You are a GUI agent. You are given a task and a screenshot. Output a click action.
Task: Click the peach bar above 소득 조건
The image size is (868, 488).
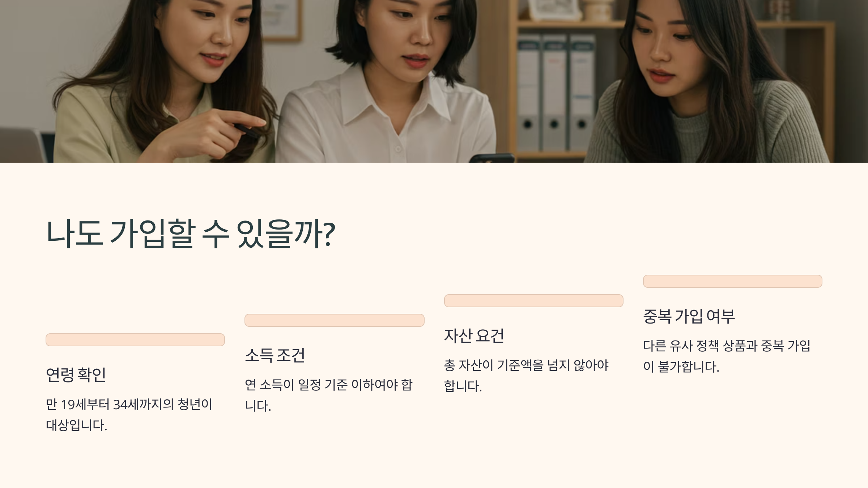click(335, 320)
